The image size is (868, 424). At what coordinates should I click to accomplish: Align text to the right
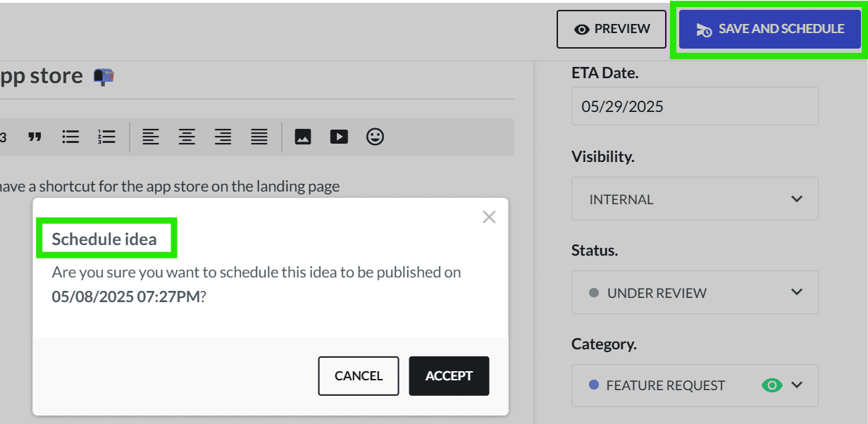click(223, 137)
